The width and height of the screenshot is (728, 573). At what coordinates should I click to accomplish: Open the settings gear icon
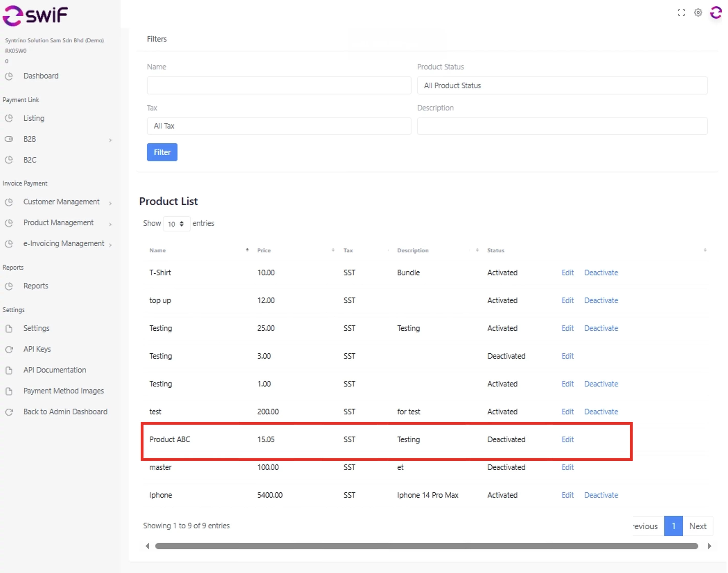click(698, 13)
